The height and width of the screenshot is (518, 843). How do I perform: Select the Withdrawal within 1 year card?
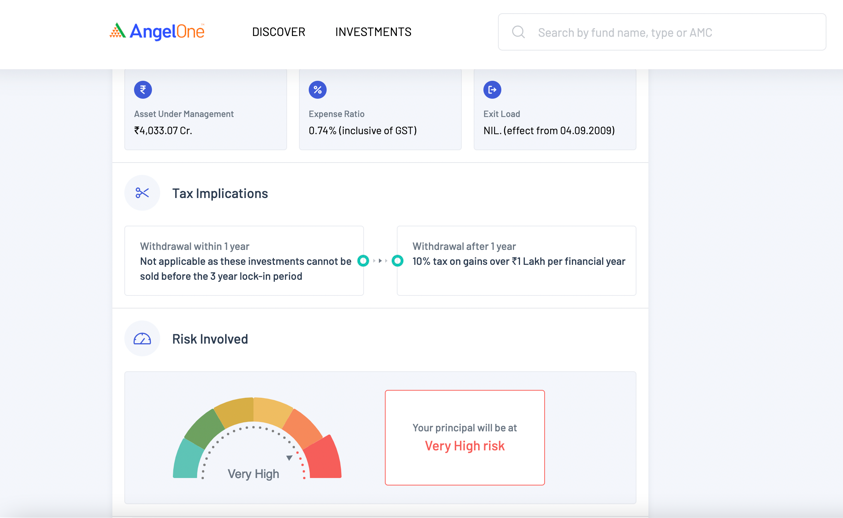[x=244, y=261]
